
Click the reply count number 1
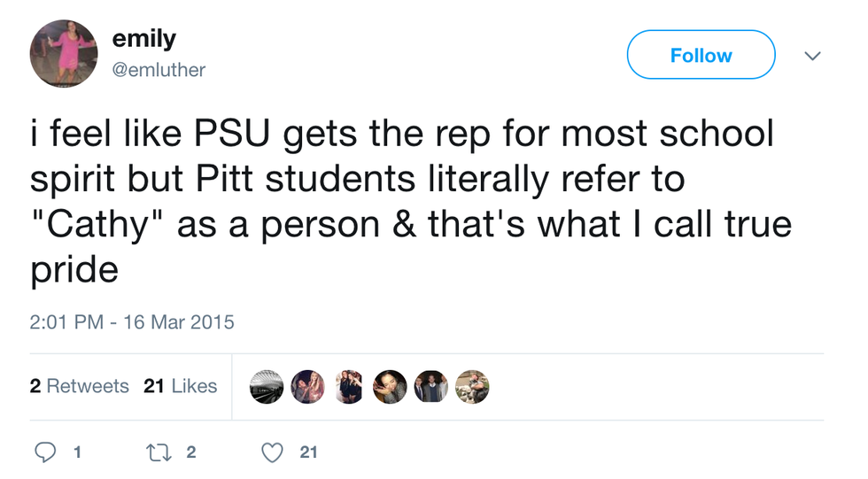coord(78,452)
